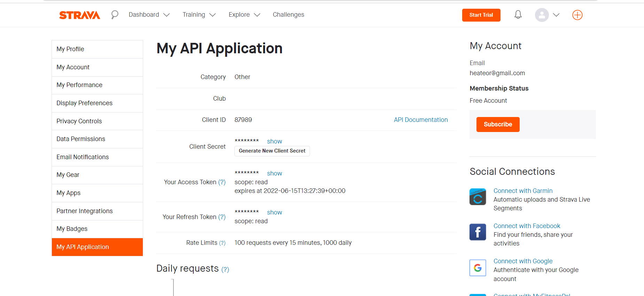The height and width of the screenshot is (296, 644).
Task: Click the Strava logo
Action: pyautogui.click(x=79, y=15)
